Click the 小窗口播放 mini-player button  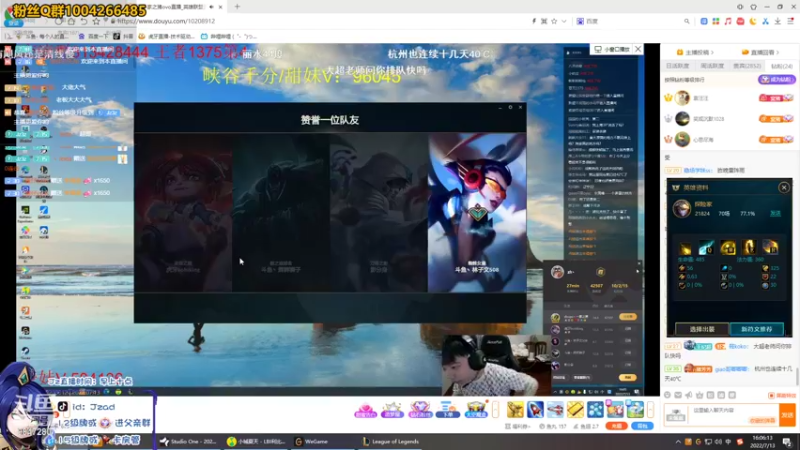612,49
